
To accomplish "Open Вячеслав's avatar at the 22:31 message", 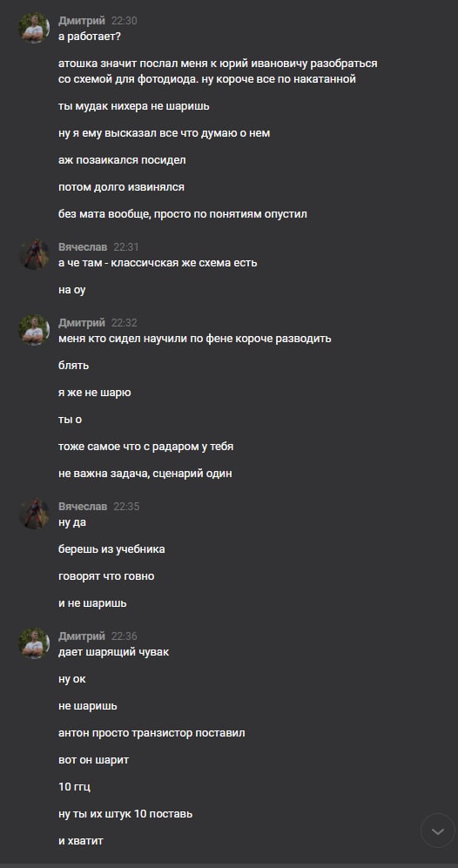I will pos(34,254).
